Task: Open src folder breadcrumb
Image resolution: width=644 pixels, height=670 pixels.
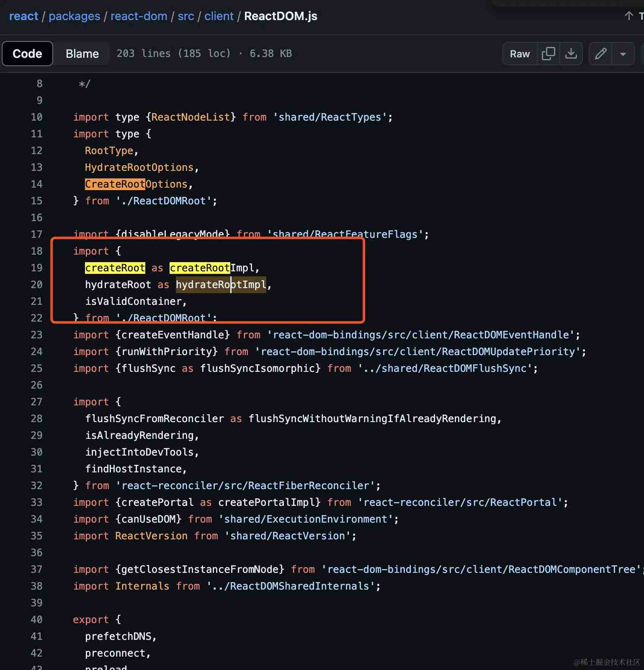Action: (x=186, y=16)
